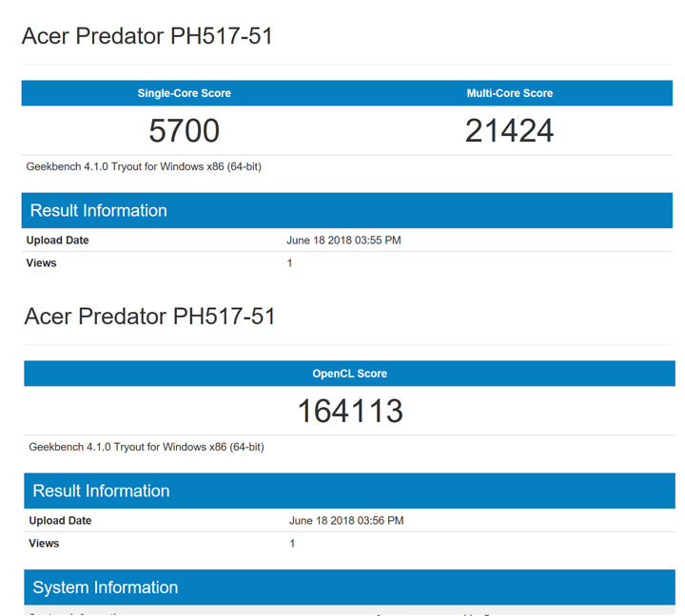The height and width of the screenshot is (616, 685).
Task: Select the upload date June 18 2018 03:56 PM
Action: pos(346,521)
